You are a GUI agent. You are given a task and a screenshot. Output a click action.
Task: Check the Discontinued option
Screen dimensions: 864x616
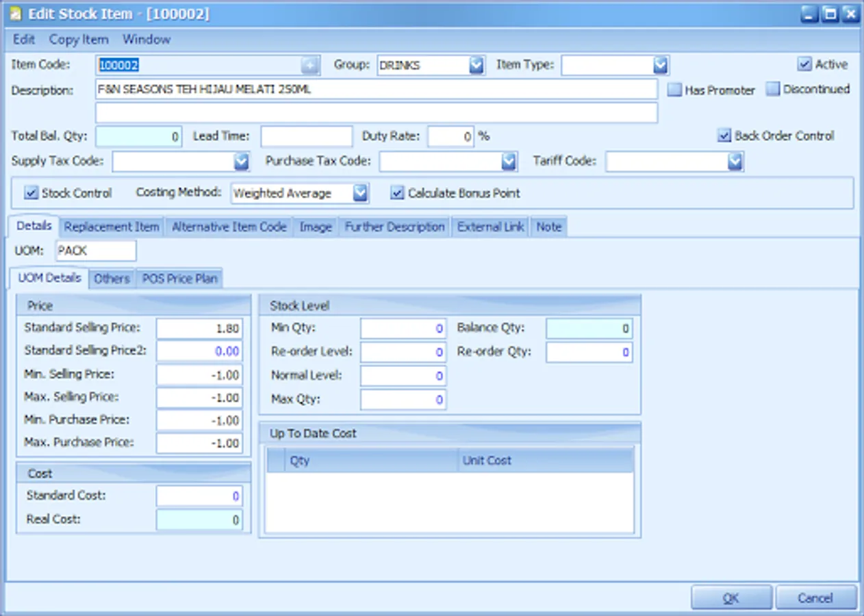point(773,89)
